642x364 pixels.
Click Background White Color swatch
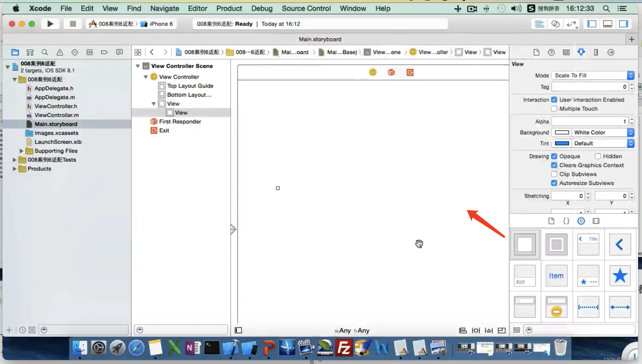562,132
